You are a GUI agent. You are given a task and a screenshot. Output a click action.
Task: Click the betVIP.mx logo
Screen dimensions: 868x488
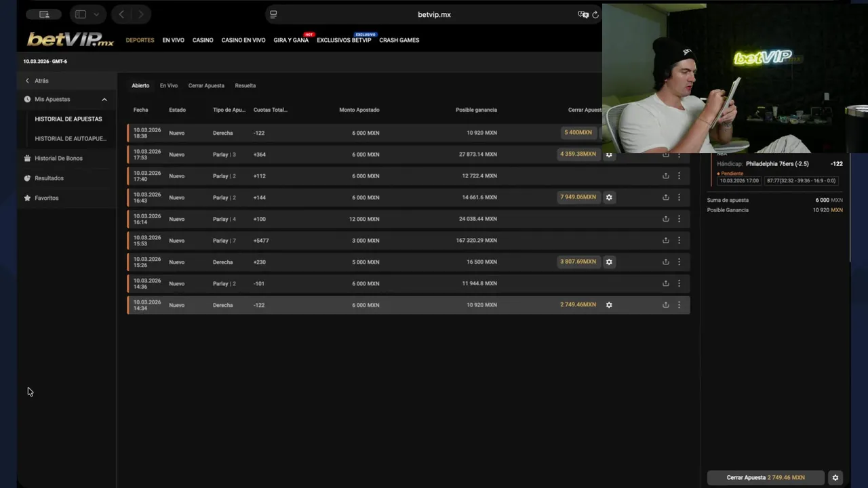(71, 39)
